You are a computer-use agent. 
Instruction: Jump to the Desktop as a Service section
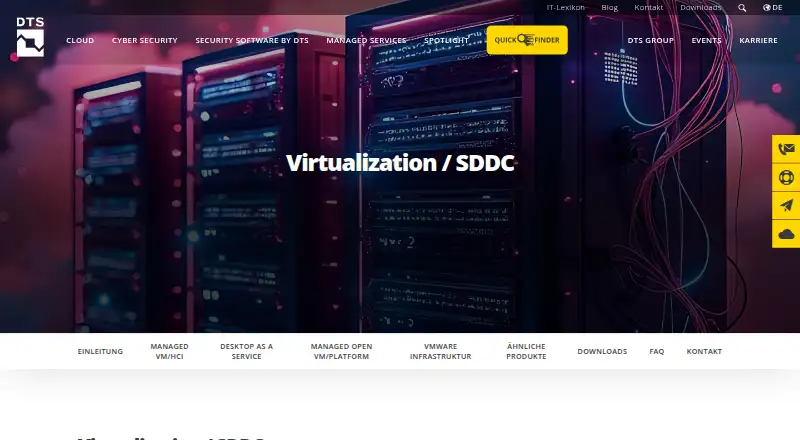click(x=246, y=351)
